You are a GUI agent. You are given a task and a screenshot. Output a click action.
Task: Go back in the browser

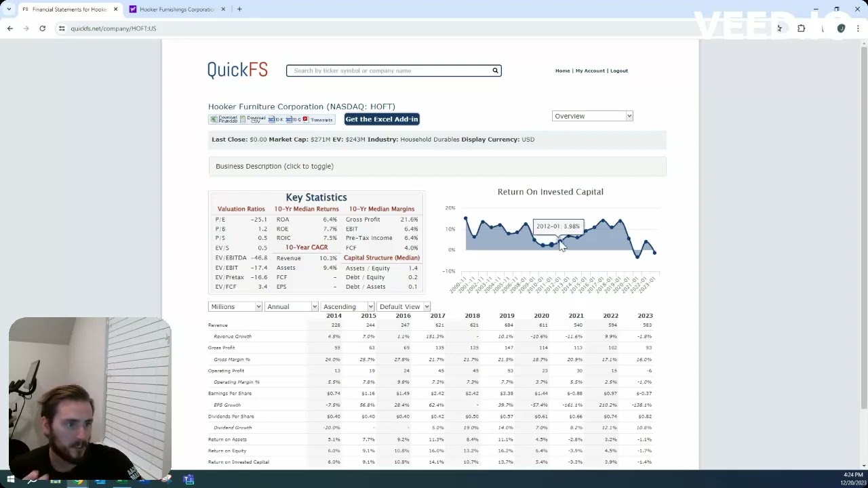click(x=9, y=28)
